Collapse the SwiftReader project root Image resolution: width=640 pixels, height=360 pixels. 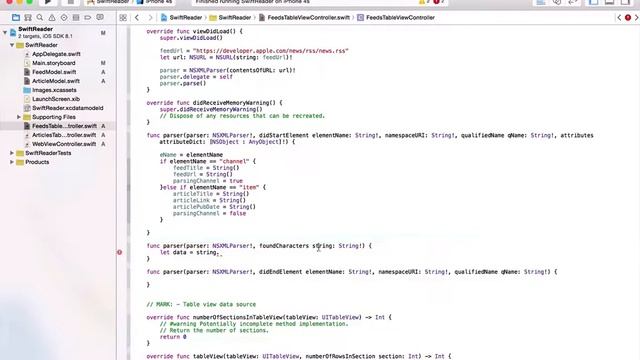tap(5, 32)
